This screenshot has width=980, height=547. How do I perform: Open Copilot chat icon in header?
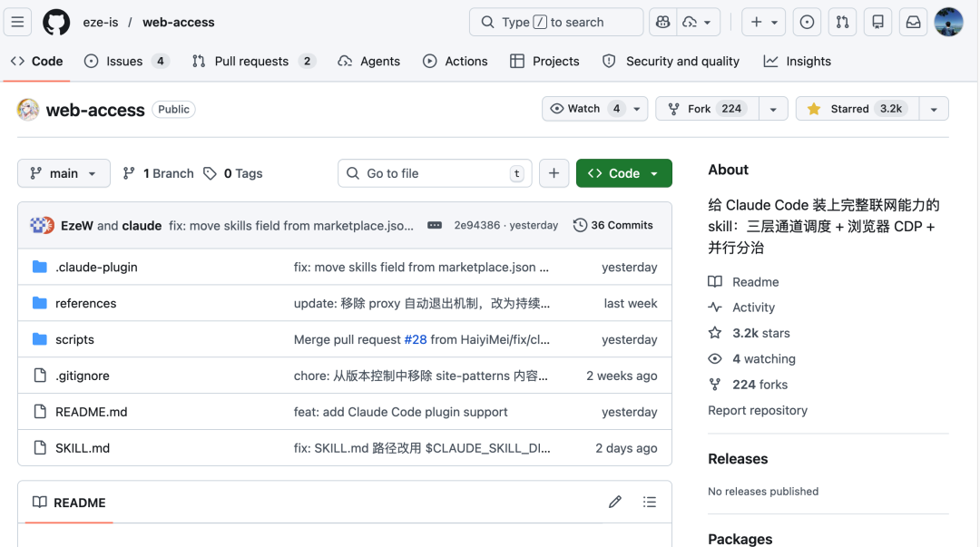point(661,21)
